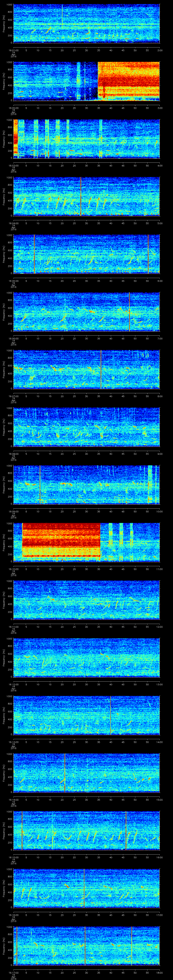Click the spectrogram panel starting at 16:03:00

point(86,139)
